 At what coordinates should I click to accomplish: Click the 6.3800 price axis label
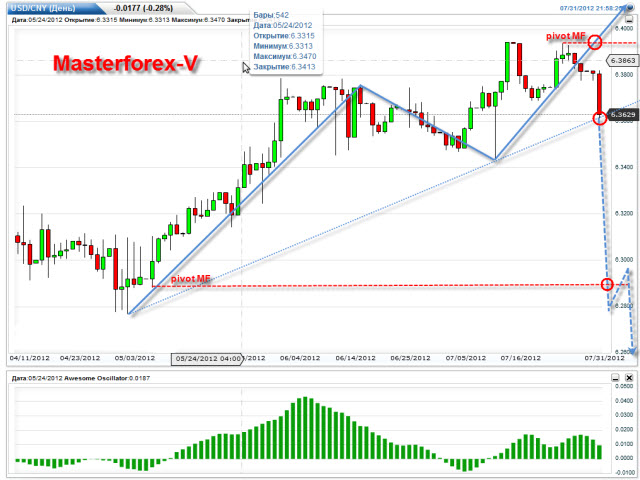coord(624,75)
